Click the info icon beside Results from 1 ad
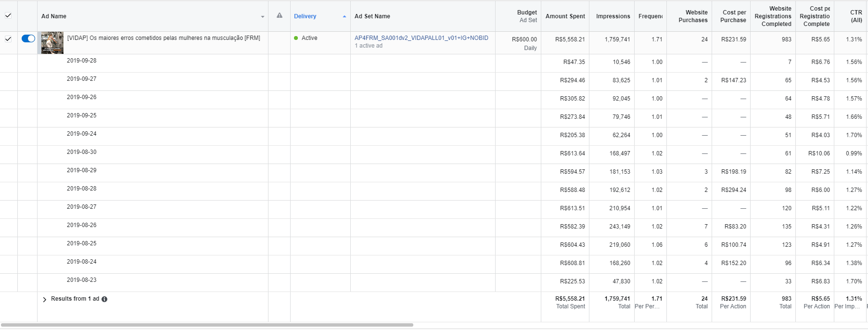This screenshot has width=868, height=330. point(104,299)
